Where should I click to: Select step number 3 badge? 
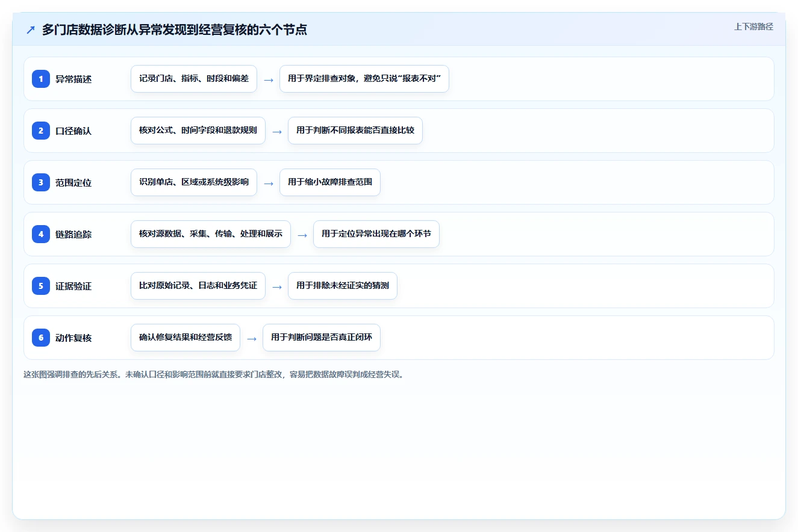pos(41,182)
